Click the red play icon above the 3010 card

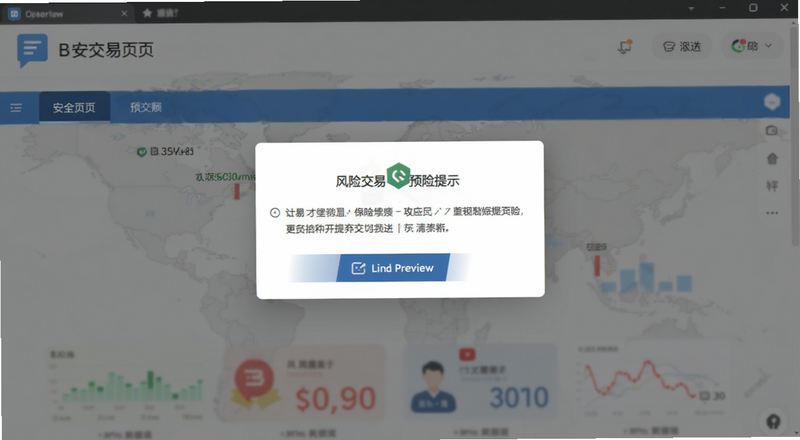tap(467, 354)
